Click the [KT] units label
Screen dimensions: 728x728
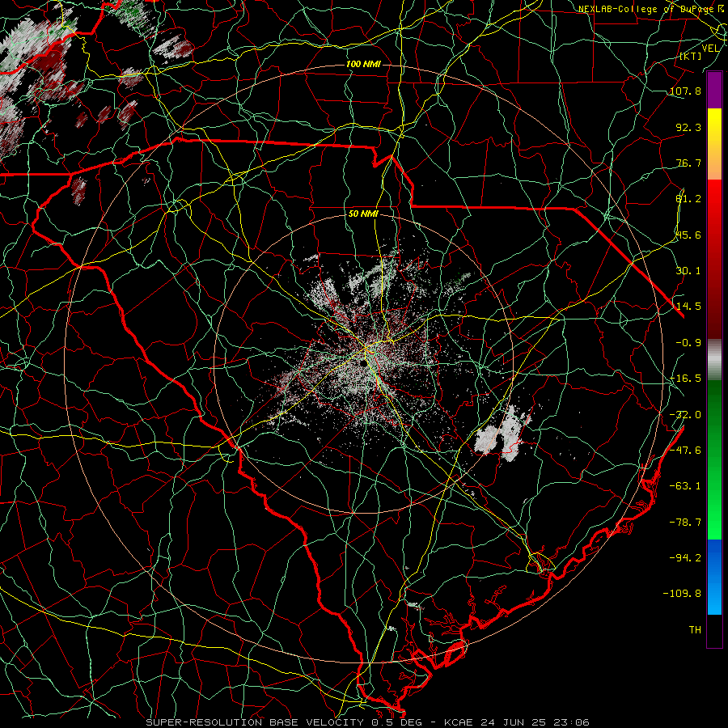tap(690, 56)
